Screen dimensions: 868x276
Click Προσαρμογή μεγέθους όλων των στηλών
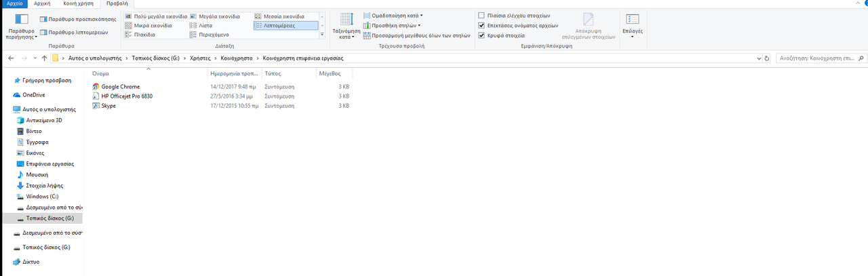[416, 35]
